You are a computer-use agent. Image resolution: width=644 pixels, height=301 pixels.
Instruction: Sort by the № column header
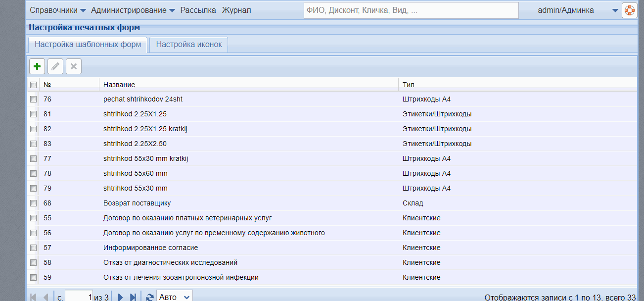click(69, 85)
